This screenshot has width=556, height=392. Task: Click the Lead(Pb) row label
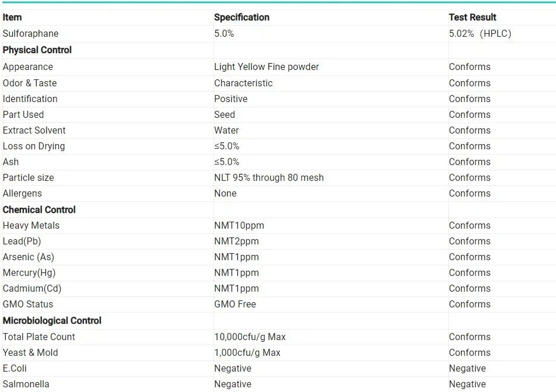[x=22, y=241]
